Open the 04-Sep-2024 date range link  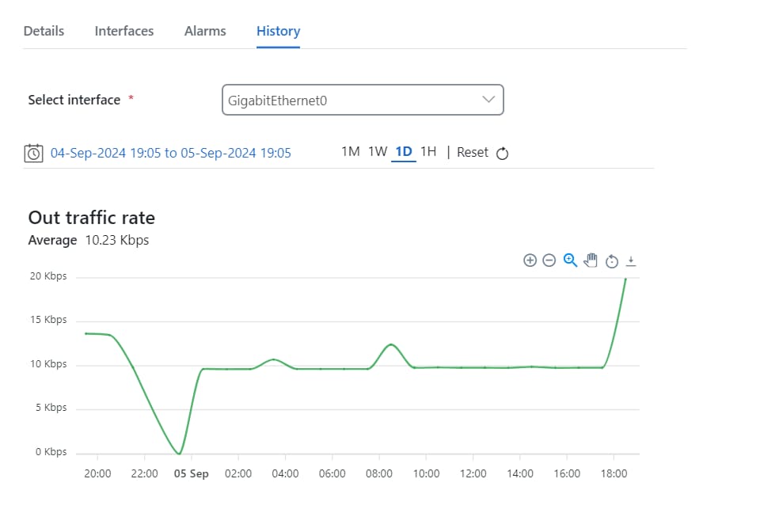click(x=171, y=153)
